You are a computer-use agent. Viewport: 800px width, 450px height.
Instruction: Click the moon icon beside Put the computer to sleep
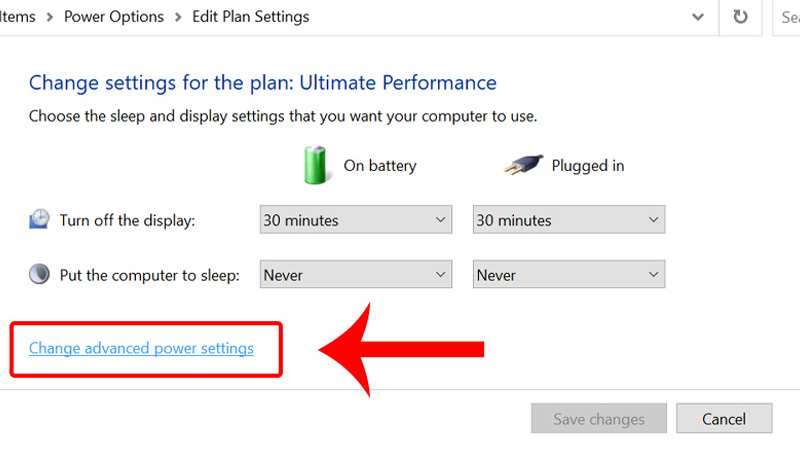(39, 274)
